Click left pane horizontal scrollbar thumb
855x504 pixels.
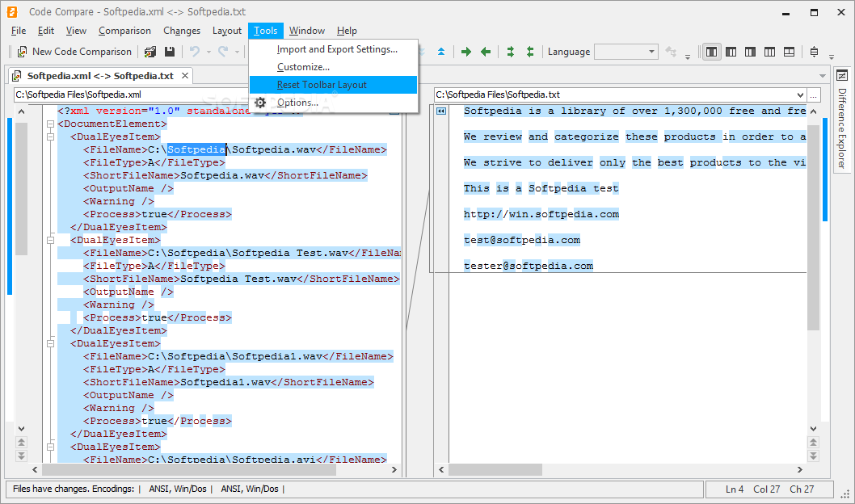[x=189, y=470]
